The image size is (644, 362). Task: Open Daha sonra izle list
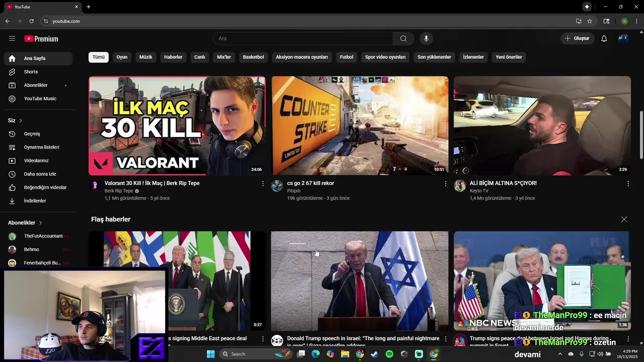coord(38,174)
